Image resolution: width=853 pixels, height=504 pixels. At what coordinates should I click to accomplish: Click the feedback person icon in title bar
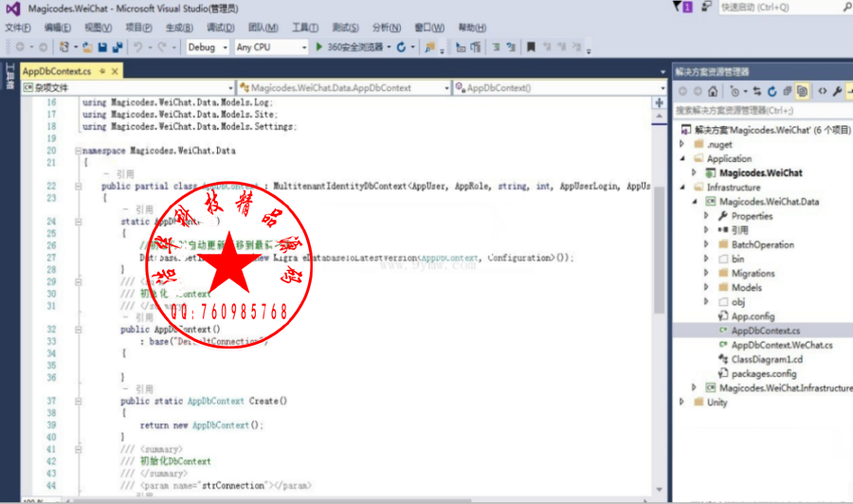tap(706, 7)
